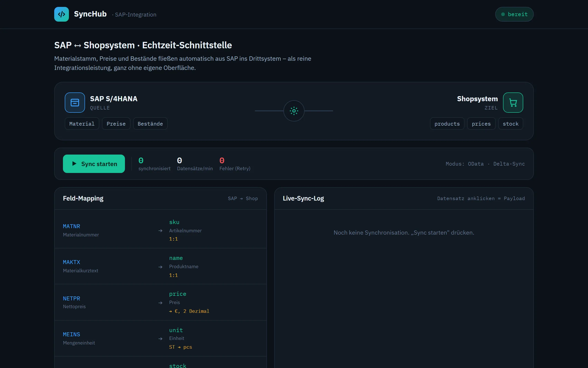Click the Feld-Mapping panel heading
The width and height of the screenshot is (588, 368).
[83, 198]
